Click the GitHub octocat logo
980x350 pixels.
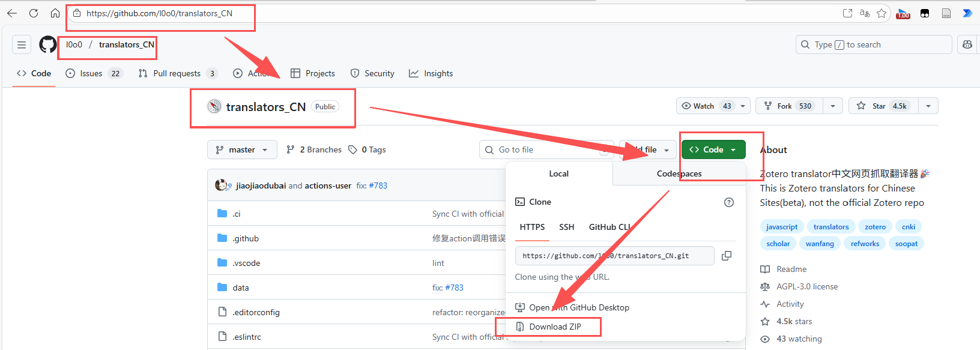48,44
